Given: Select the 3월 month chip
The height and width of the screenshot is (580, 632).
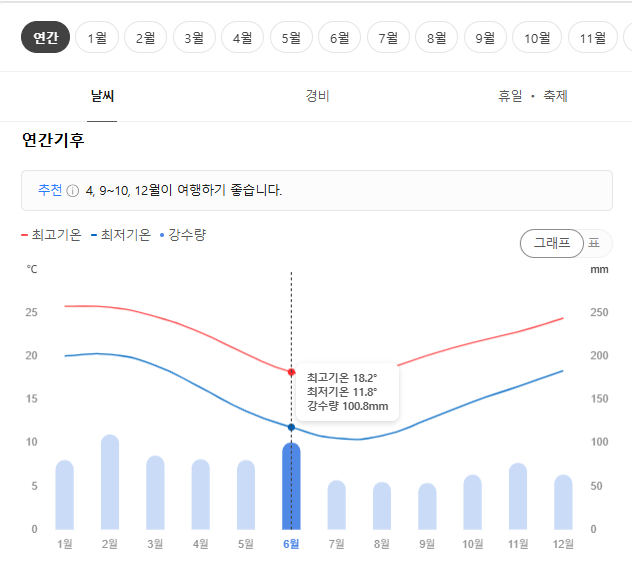Looking at the screenshot, I should point(194,37).
